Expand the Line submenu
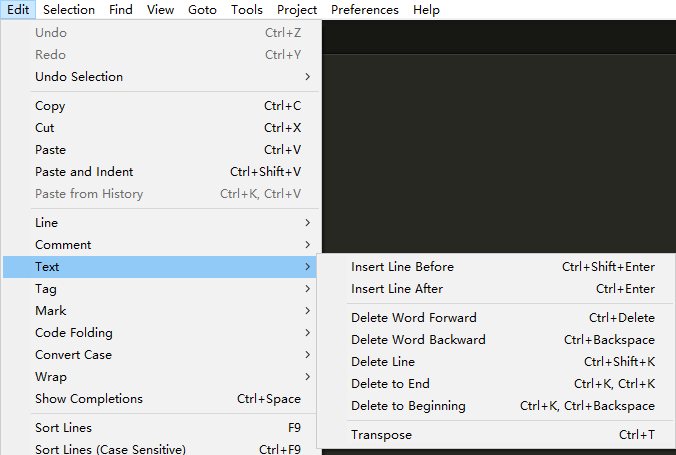676x455 pixels. click(160, 223)
